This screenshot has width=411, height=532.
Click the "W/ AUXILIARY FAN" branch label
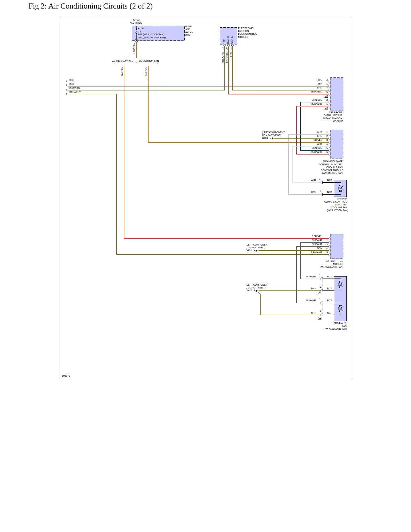tap(123, 61)
